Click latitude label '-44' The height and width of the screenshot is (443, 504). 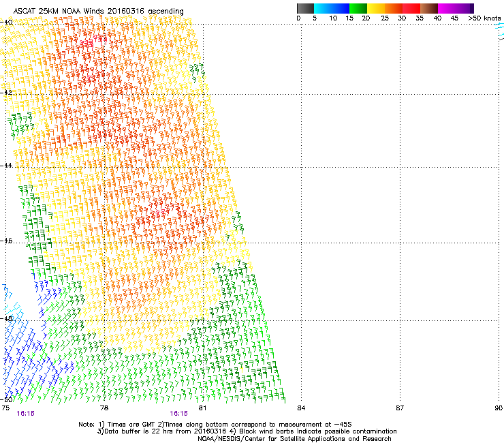click(6, 166)
